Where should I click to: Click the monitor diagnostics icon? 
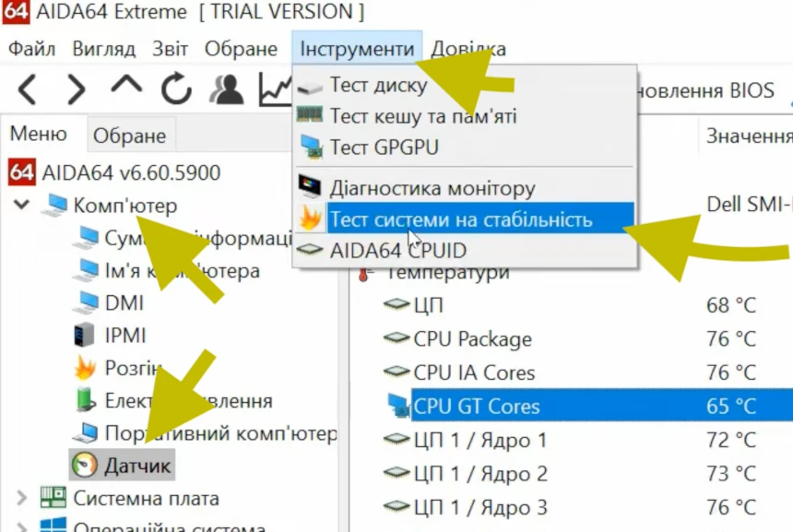(310, 186)
